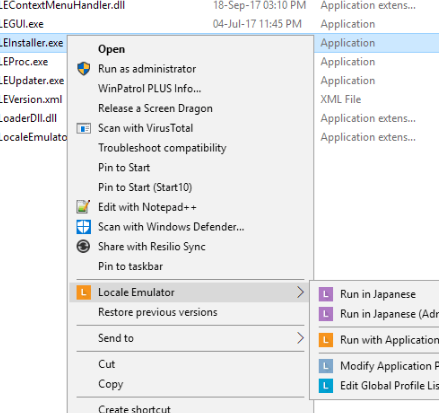Click the shield icon beside Run as administrator
Screen dimensions: 439x413
84,69
